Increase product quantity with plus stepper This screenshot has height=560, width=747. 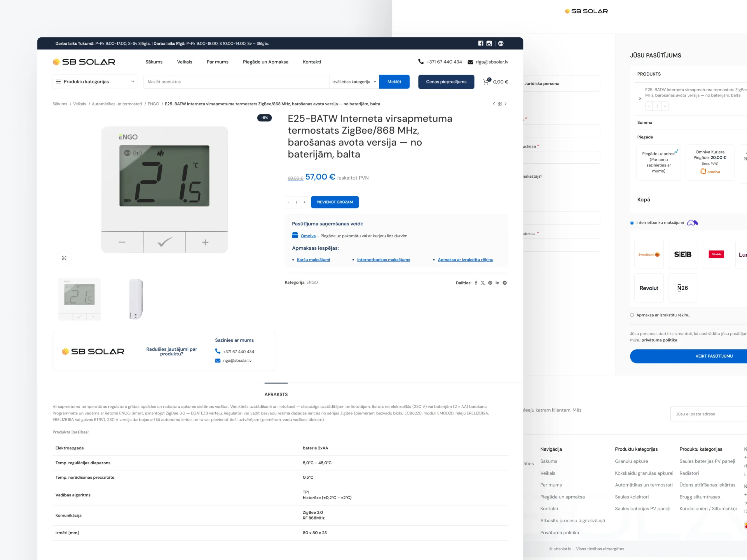(304, 202)
